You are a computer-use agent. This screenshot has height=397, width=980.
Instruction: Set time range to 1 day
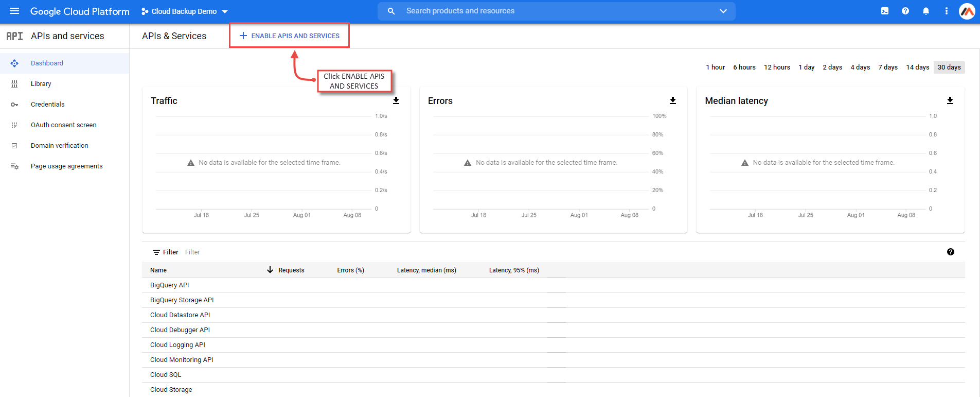pyautogui.click(x=807, y=67)
